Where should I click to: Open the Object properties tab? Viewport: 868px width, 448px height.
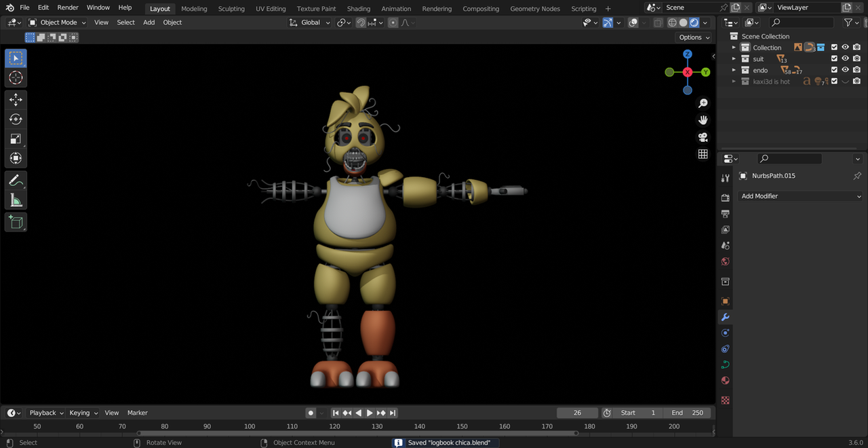(726, 301)
